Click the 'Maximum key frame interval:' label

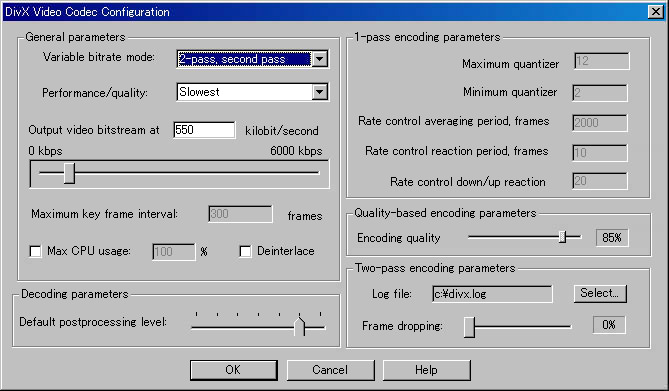(105, 213)
